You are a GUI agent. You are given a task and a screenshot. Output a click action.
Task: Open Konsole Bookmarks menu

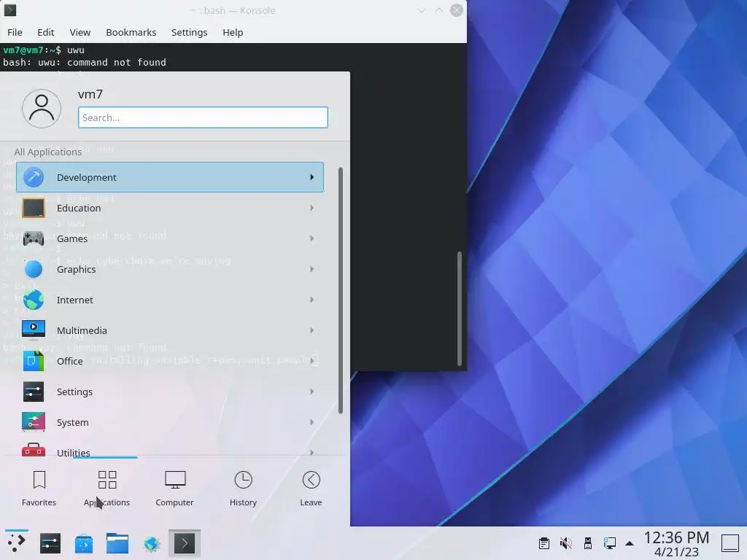(131, 32)
